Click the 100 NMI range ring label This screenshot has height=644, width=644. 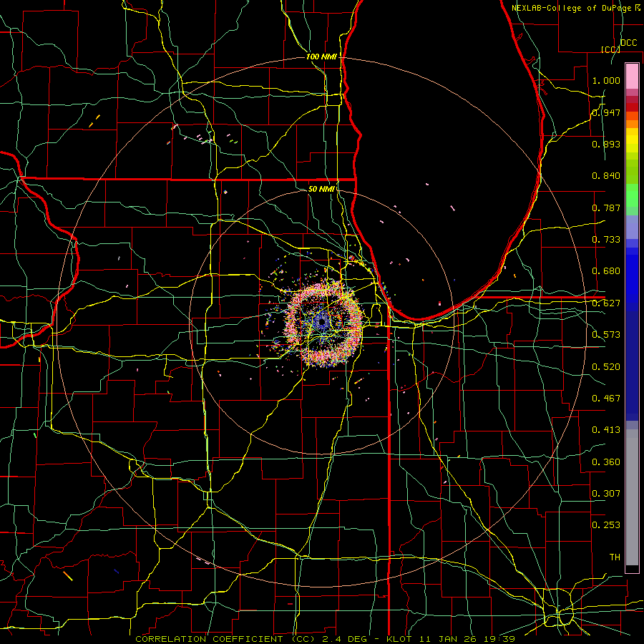click(x=321, y=57)
